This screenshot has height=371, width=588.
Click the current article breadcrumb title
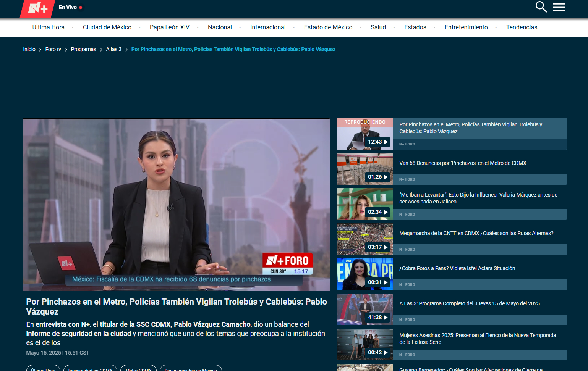tap(233, 49)
